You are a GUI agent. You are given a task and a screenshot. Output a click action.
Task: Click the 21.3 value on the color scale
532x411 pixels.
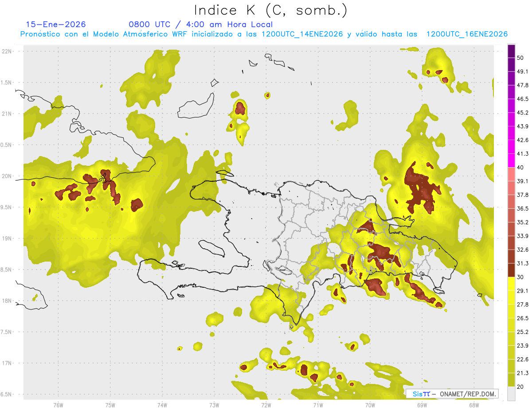click(523, 373)
